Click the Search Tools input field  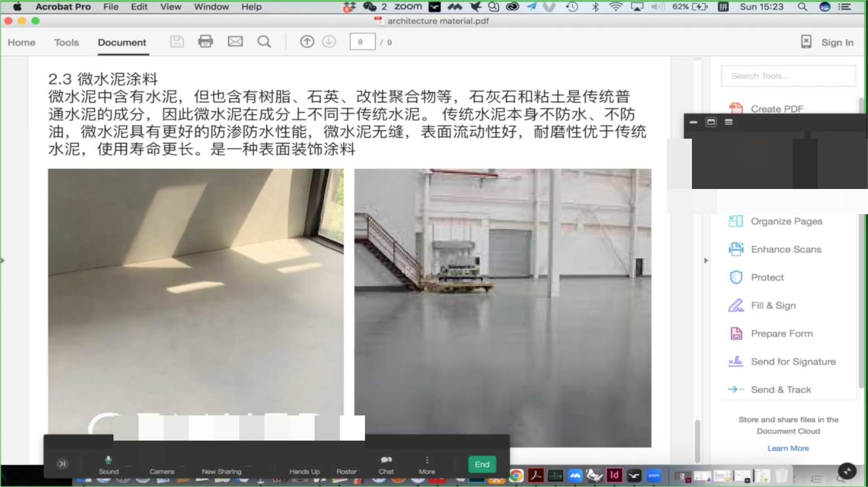[x=788, y=76]
